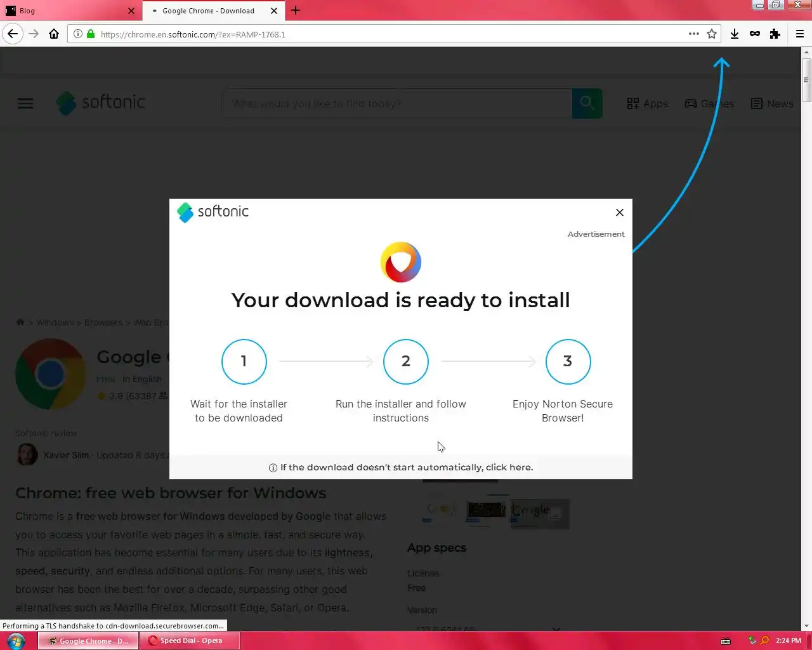
Task: Click 'Chrome: free web browser for Windows' heading
Action: (171, 493)
